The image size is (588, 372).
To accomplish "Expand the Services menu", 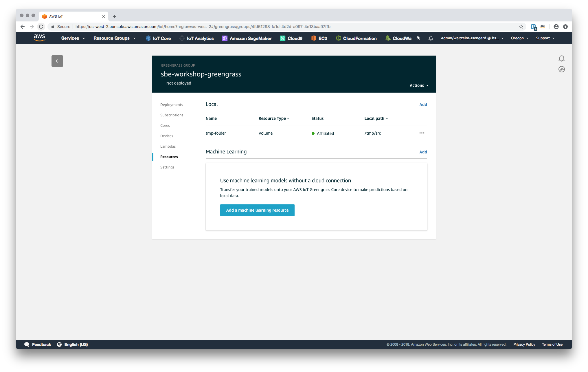I will click(x=73, y=38).
